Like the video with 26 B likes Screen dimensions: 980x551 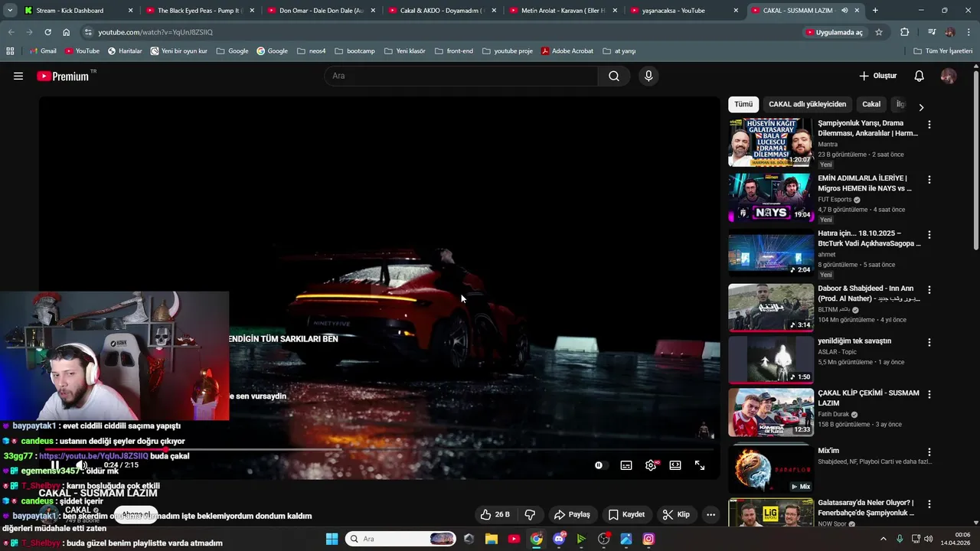[x=495, y=514]
